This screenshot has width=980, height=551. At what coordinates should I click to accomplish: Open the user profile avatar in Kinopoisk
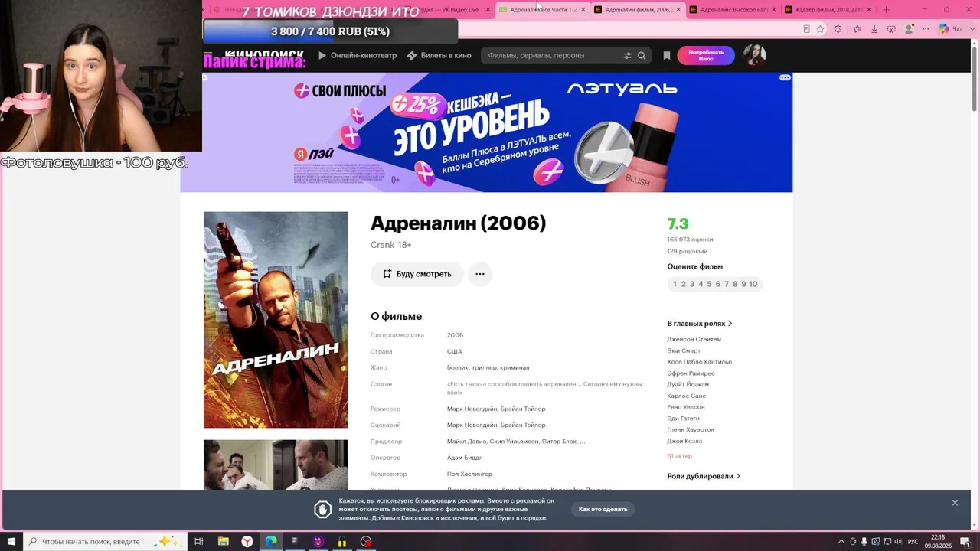coord(754,55)
